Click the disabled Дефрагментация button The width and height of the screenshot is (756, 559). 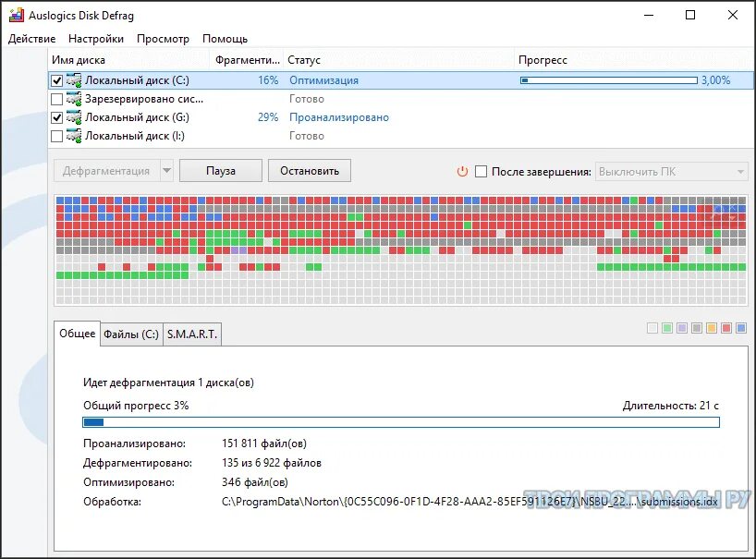tap(106, 171)
